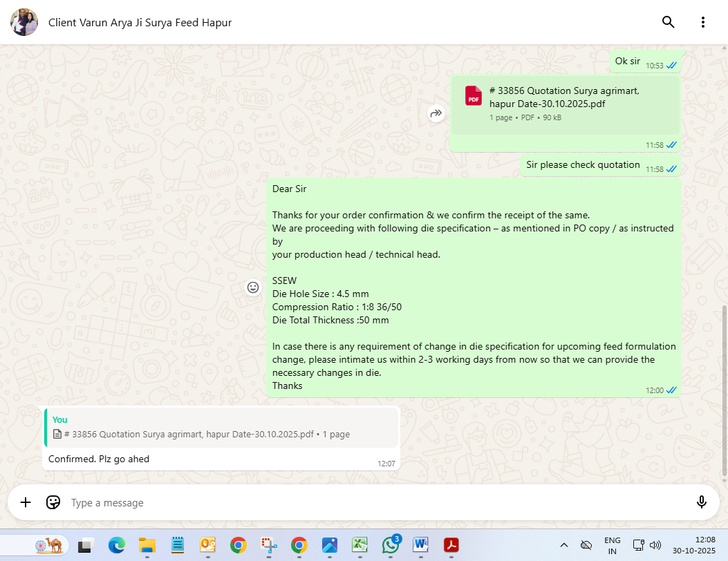The image size is (728, 561).
Task: React to the Dear Sir message with emoji
Action: coord(253,287)
